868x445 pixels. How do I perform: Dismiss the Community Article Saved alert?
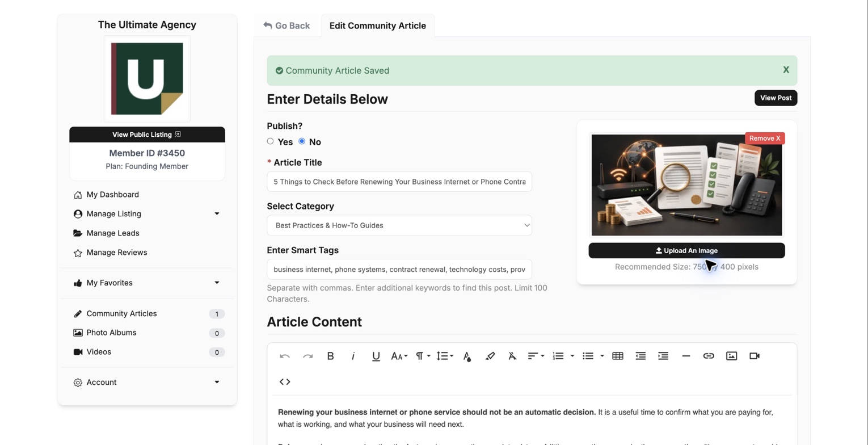786,69
